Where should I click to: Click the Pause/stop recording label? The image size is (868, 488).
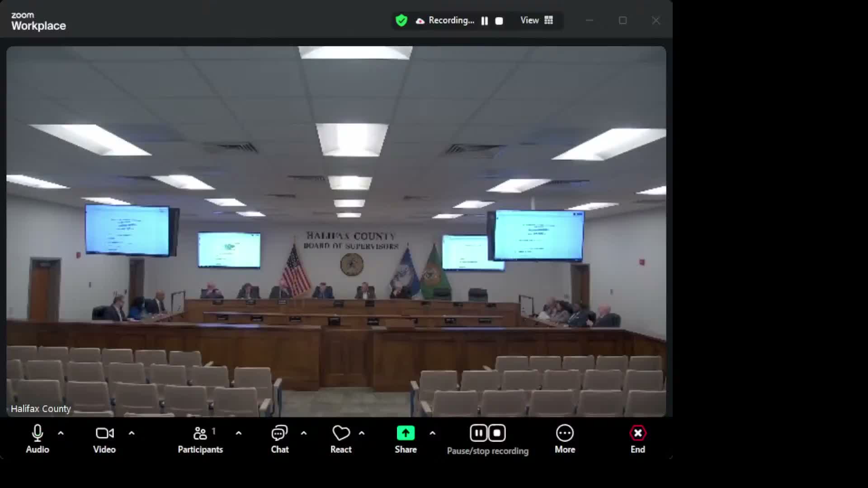pyautogui.click(x=487, y=450)
